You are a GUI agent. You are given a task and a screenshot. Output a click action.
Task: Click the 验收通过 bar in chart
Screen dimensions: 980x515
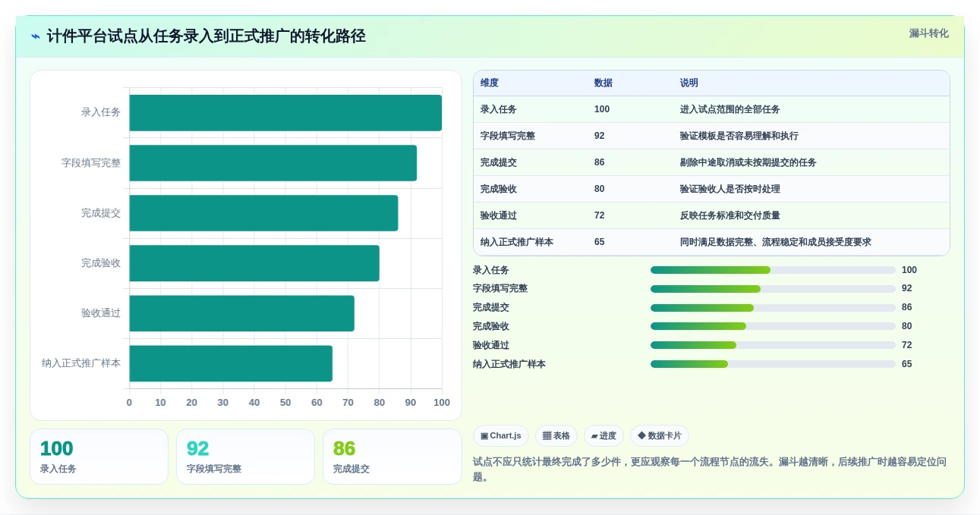pos(242,312)
